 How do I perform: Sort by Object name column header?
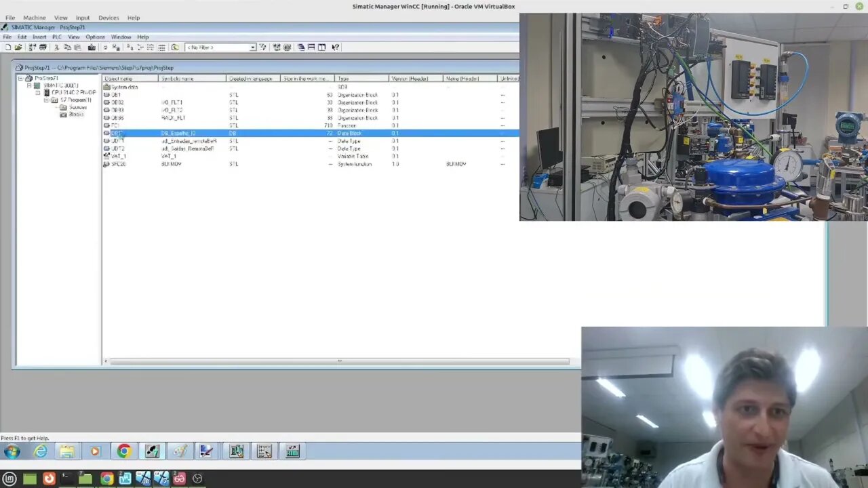pyautogui.click(x=130, y=79)
